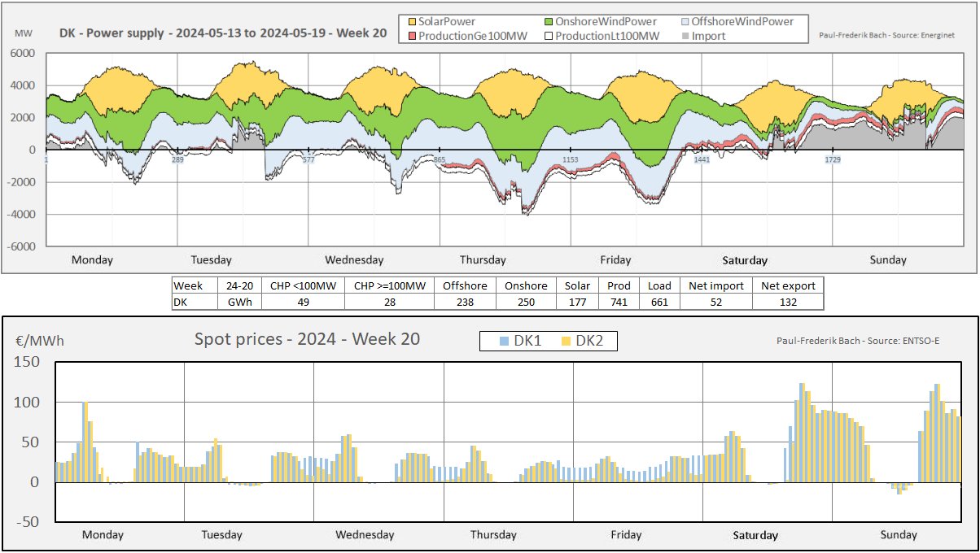
Task: Select the Net export table header cell
Action: [x=787, y=285]
